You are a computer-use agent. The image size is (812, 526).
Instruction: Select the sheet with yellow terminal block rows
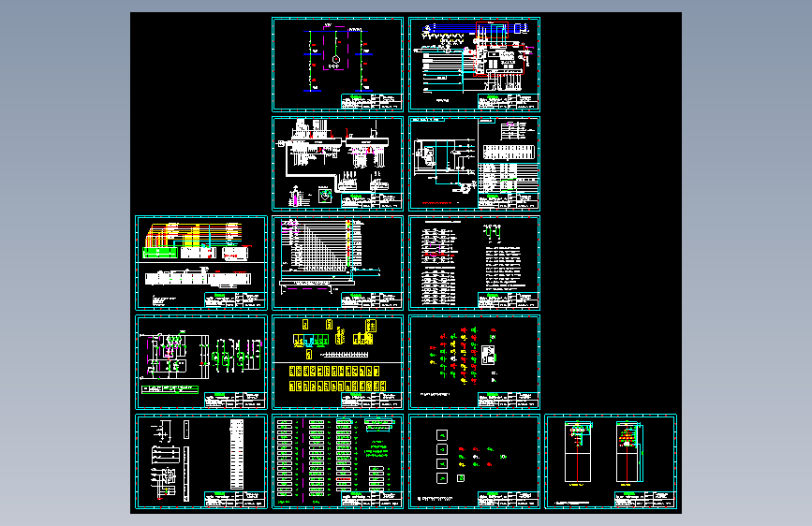338,362
